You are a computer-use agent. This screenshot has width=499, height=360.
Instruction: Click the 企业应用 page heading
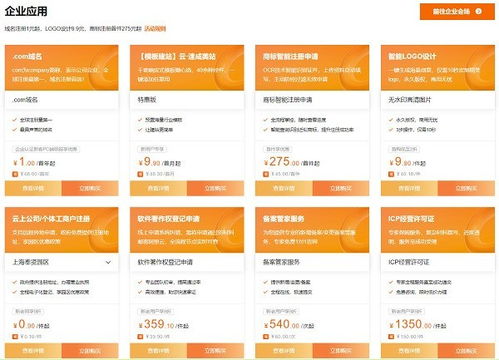[x=26, y=11]
